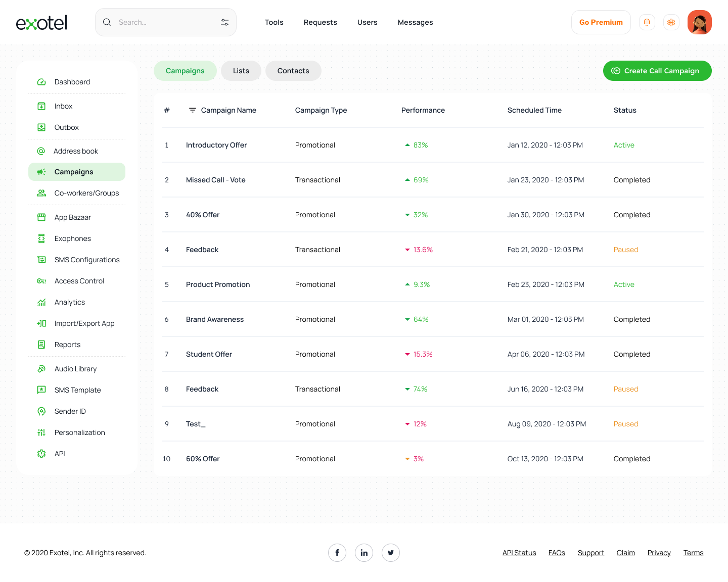This screenshot has height=582, width=728.
Task: Open the Terms footer link
Action: (x=694, y=553)
